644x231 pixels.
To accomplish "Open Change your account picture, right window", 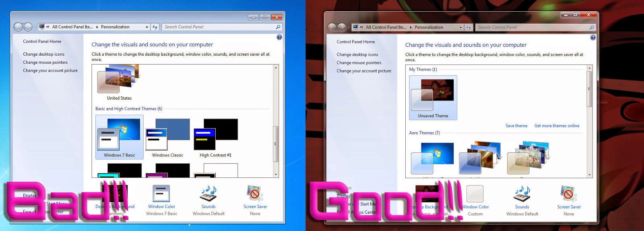I will coord(364,71).
